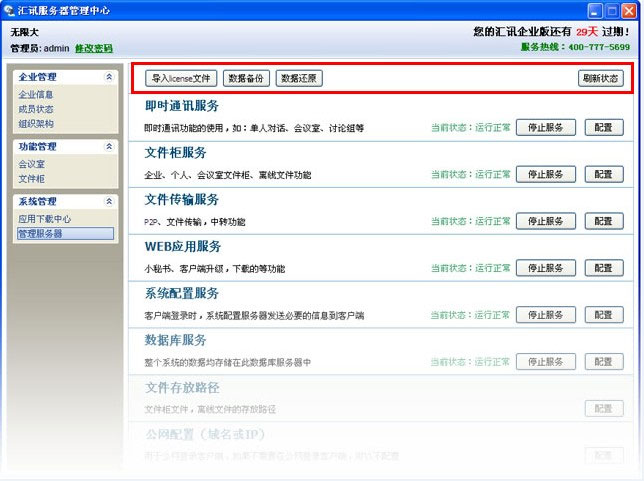Viewport: 644px width, 481px height.
Task: Stop the 即时通讯服务 service
Action: tap(546, 128)
